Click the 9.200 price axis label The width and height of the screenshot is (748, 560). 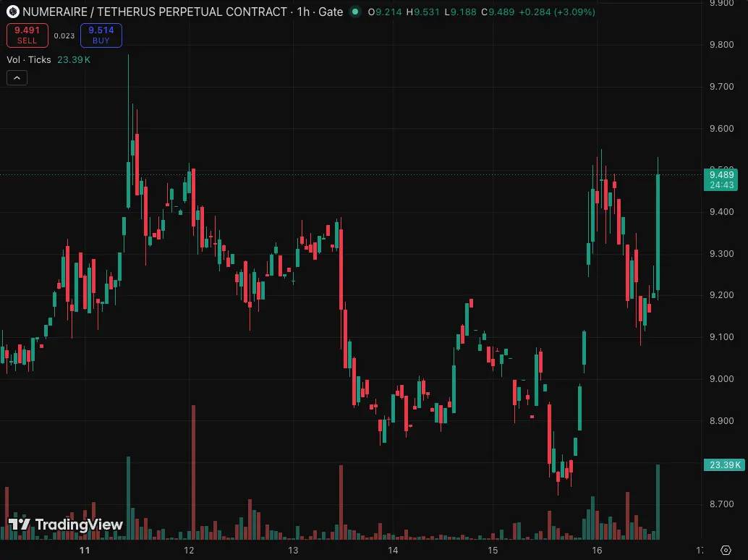[722, 295]
